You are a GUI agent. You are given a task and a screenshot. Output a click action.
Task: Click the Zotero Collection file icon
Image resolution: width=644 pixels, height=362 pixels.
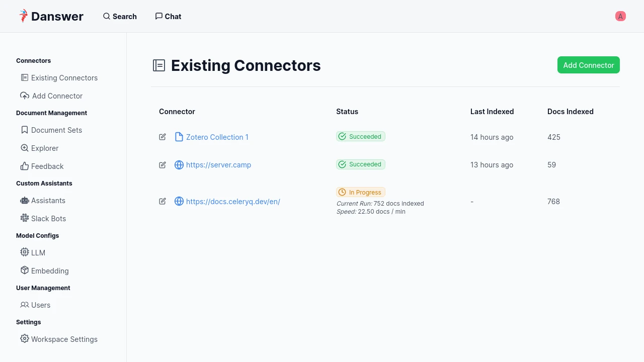coord(179,137)
